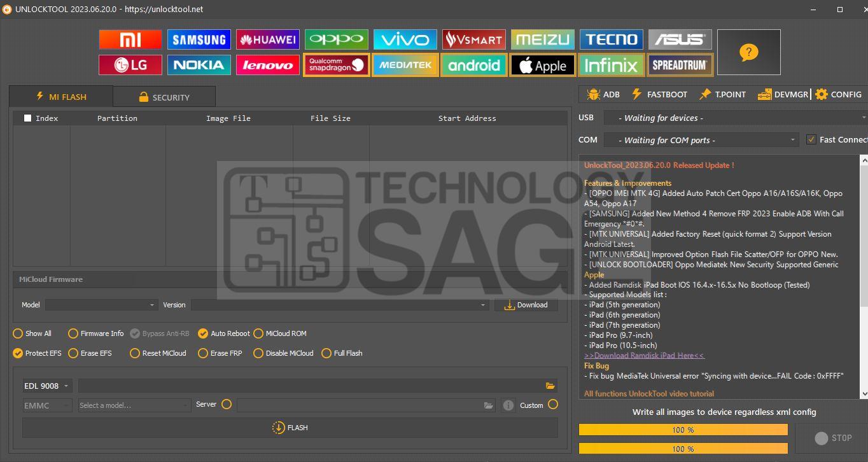
Task: Open the COM ports dropdown
Action: tap(701, 140)
